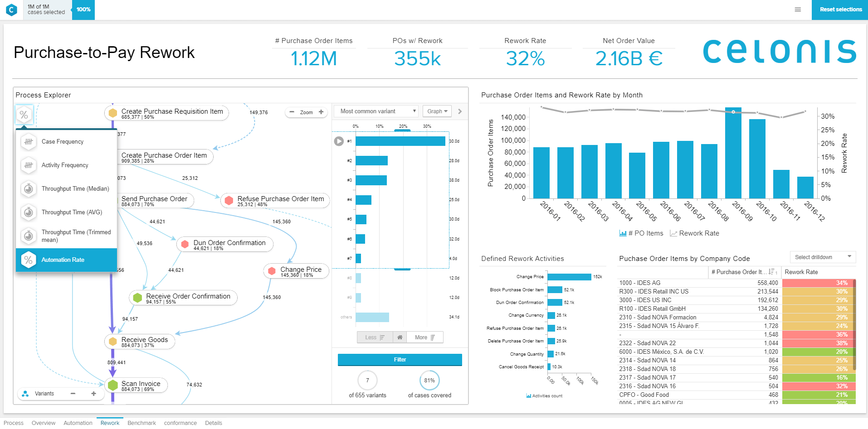Viewport: 868px width, 429px height.
Task: Click the 81% cases covered ring
Action: click(x=429, y=381)
